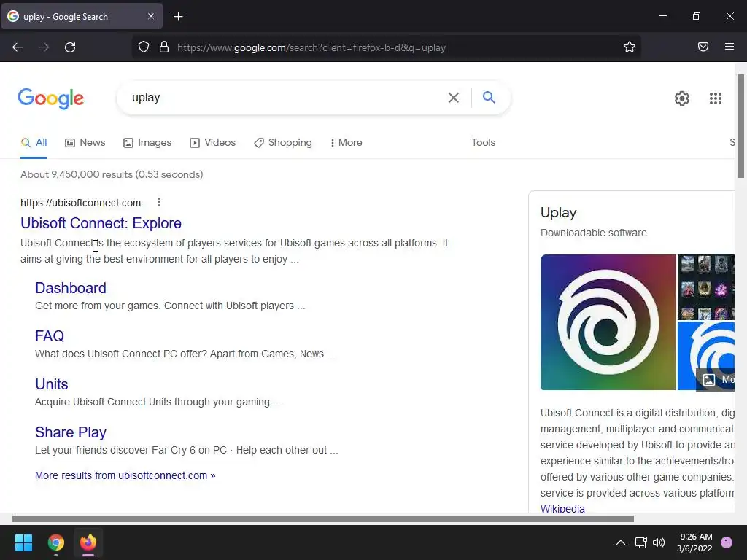This screenshot has height=560, width=747.
Task: Reload the current page
Action: [x=70, y=47]
